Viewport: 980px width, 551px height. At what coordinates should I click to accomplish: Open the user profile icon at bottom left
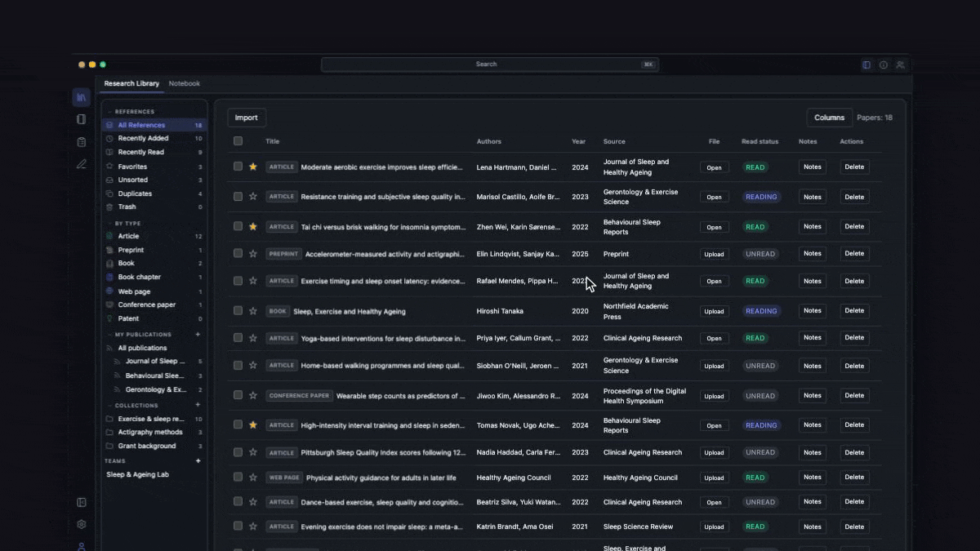point(81,546)
